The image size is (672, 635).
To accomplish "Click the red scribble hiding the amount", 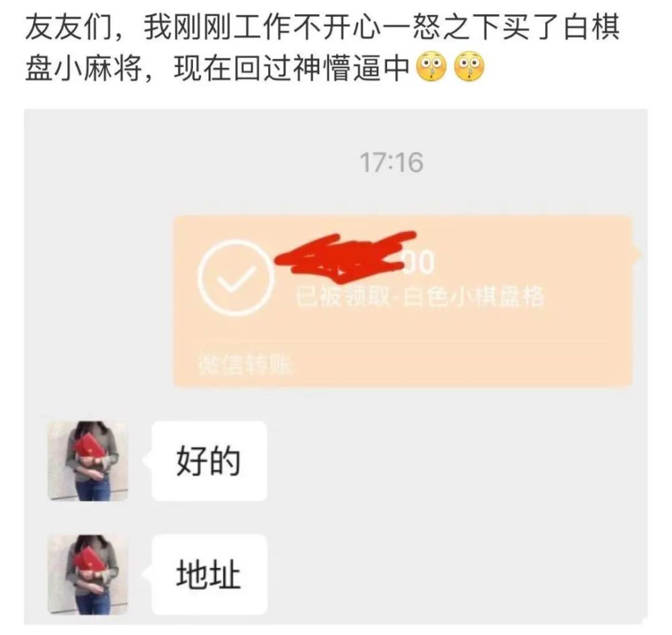I will [345, 256].
